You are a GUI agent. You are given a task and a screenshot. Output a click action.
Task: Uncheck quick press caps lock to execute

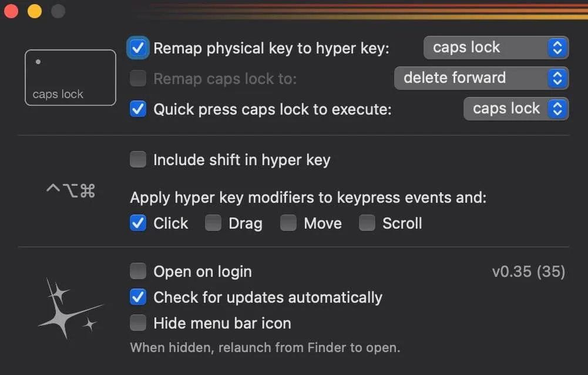pyautogui.click(x=137, y=109)
